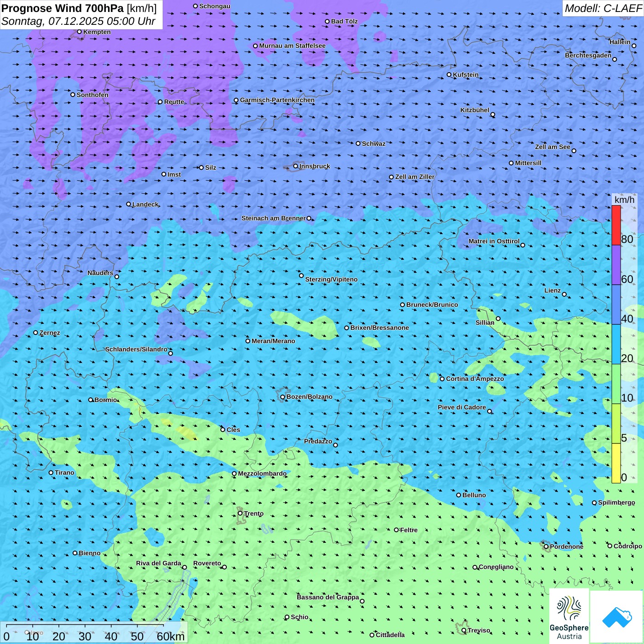Click the 'Berchtesgaden' label

tap(588, 55)
